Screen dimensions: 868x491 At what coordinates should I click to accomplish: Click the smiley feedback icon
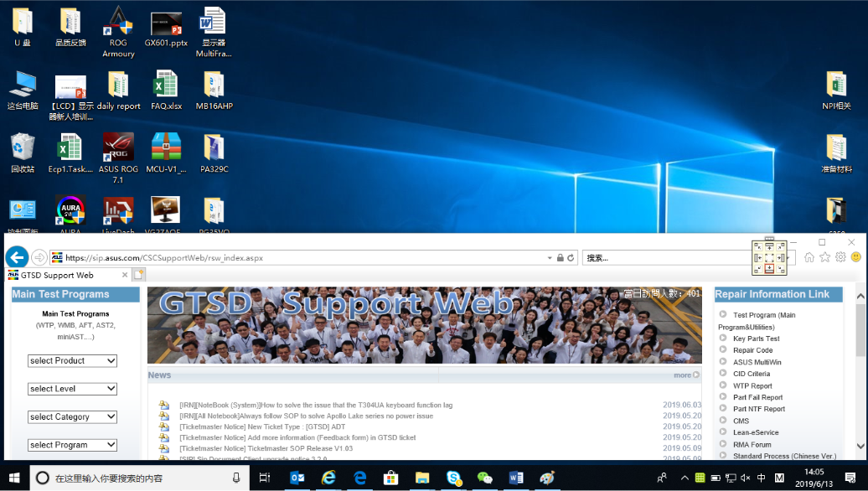click(x=855, y=257)
